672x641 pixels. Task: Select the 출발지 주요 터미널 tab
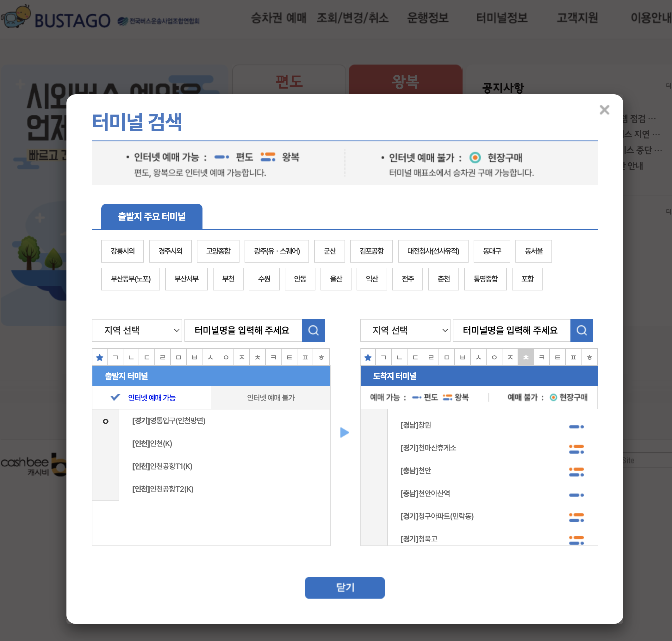[x=151, y=216]
